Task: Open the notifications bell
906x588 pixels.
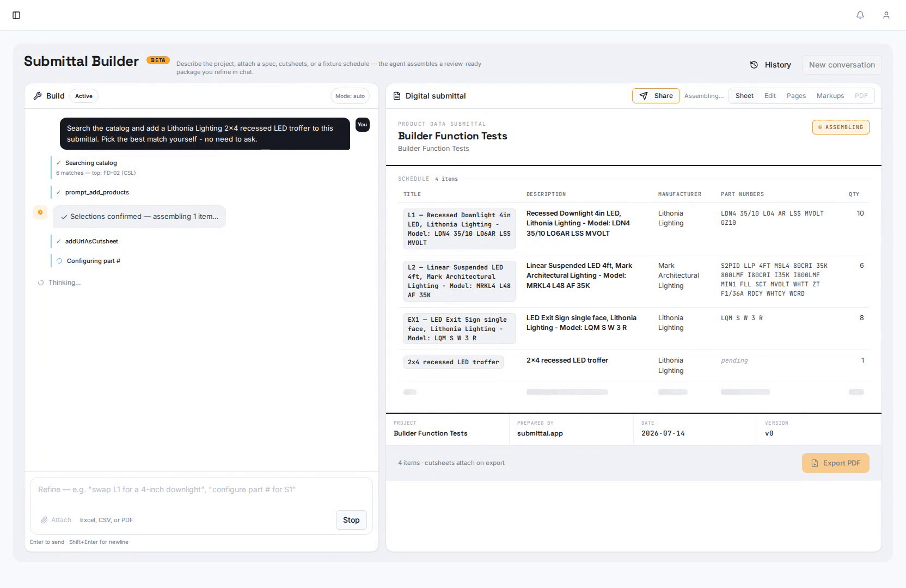Action: [x=860, y=15]
